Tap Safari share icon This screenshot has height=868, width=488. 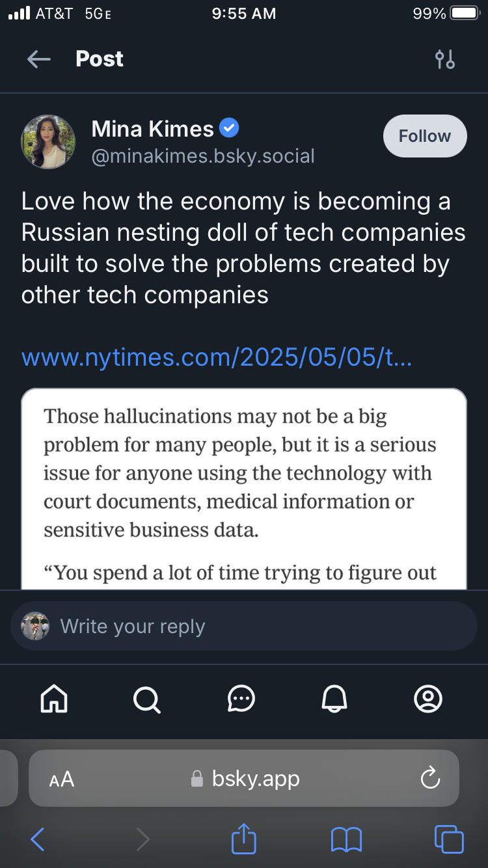tap(244, 838)
